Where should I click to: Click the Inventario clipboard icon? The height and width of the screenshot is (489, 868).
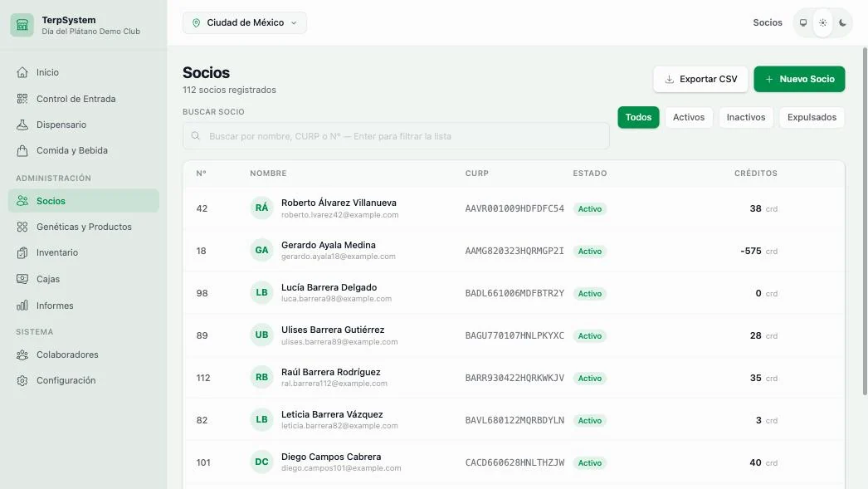tap(22, 252)
